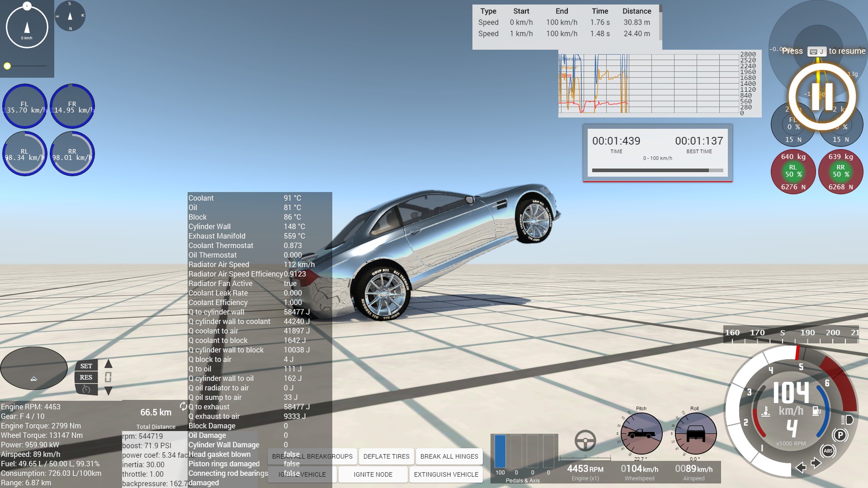The width and height of the screenshot is (868, 488).
Task: Click BREAK ALL HINGES button
Action: pos(449,456)
